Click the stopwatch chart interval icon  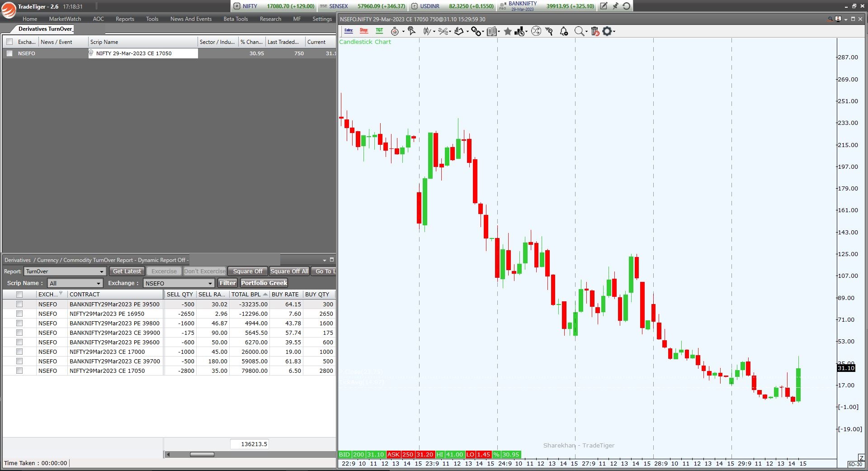click(x=395, y=31)
